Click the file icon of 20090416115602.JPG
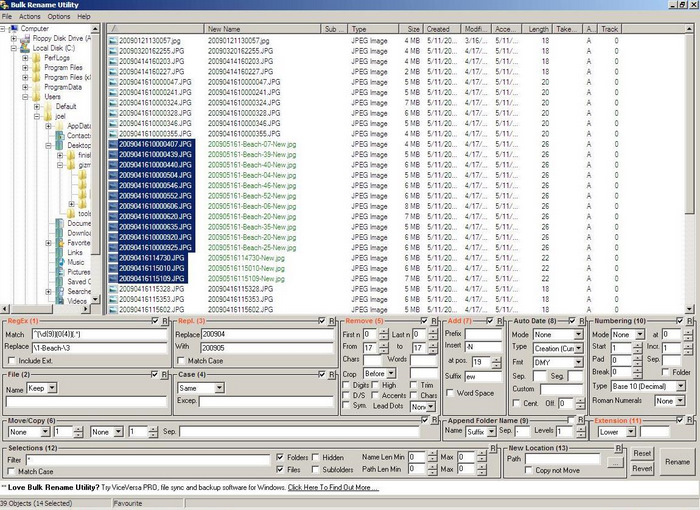 tap(113, 309)
